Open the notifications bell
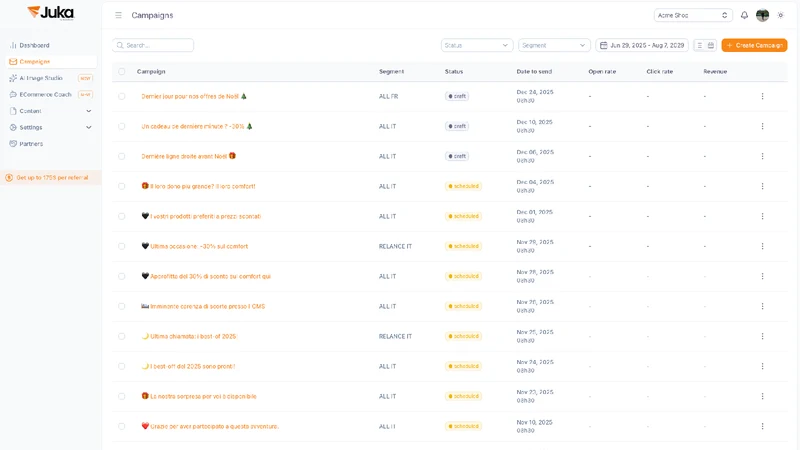800x450 pixels. [744, 15]
